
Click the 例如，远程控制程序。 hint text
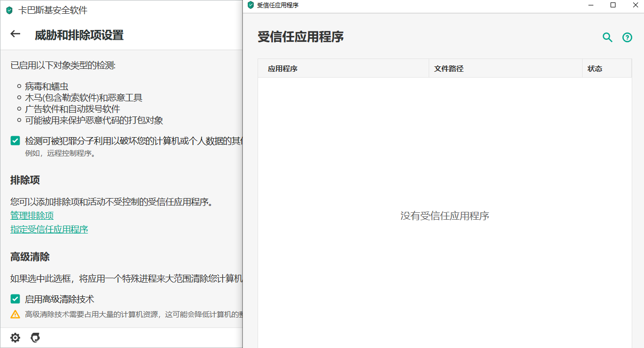click(60, 153)
